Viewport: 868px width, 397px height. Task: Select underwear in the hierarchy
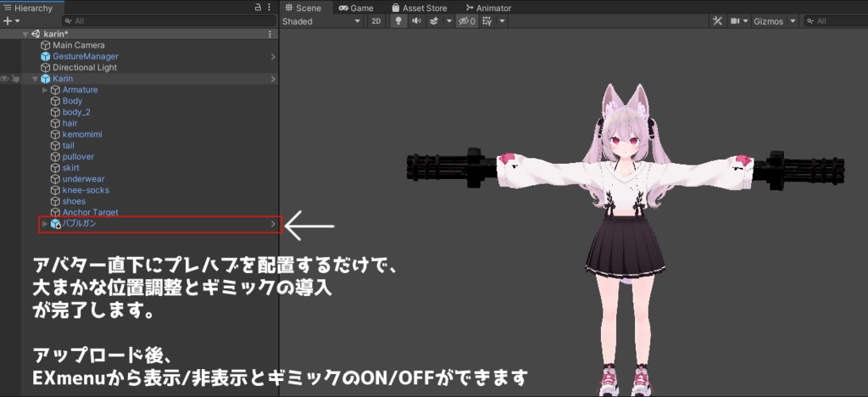tap(83, 179)
